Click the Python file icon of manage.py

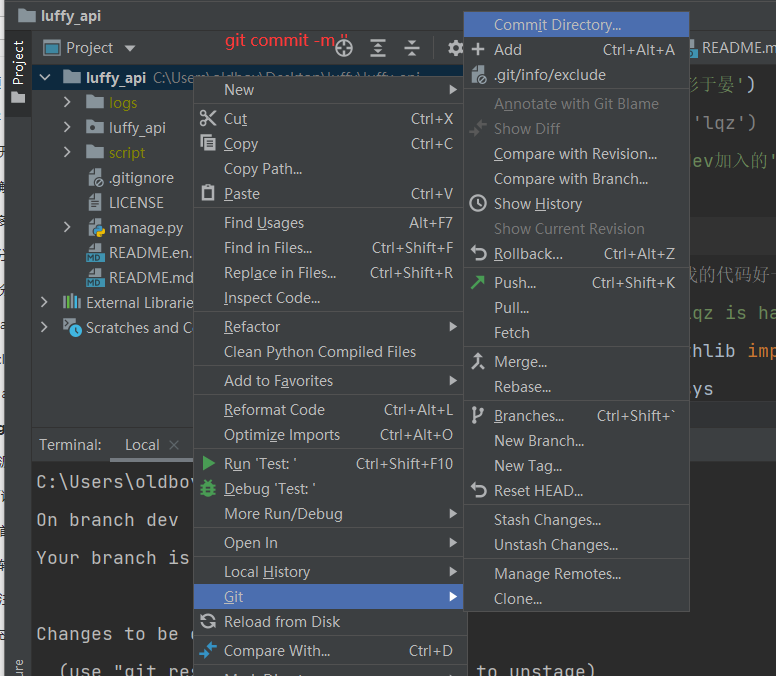pos(97,228)
